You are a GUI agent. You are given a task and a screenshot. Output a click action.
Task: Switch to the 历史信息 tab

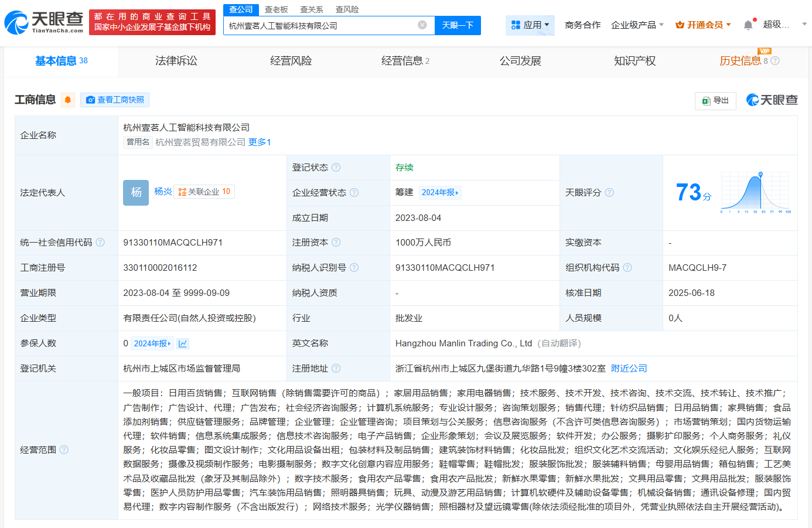(741, 61)
